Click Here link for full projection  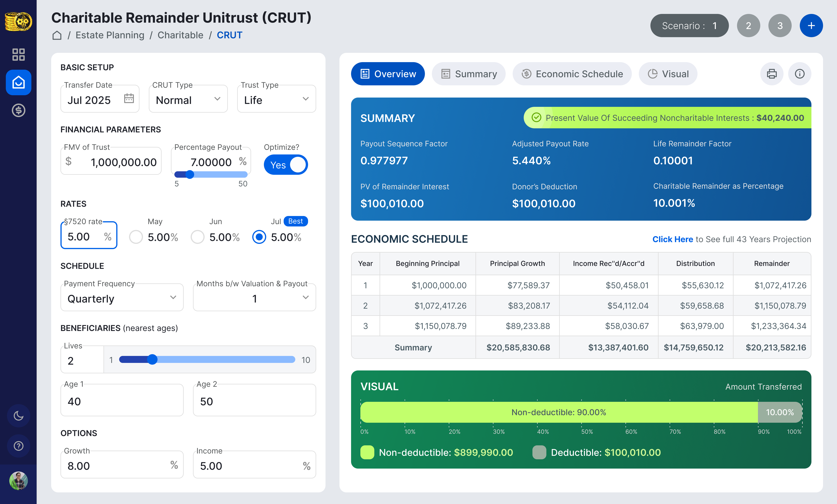tap(672, 239)
